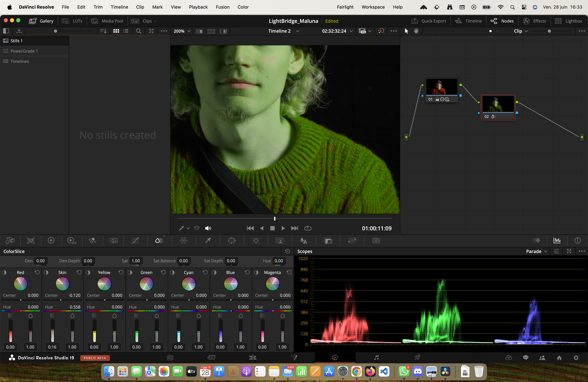588x382 pixels.
Task: Open the Parade scope type dropdown
Action: coord(536,251)
